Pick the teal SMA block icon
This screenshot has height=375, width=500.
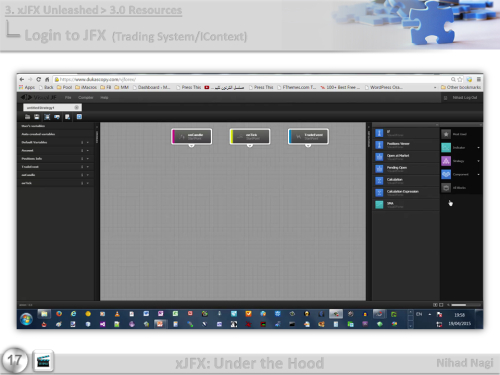(x=379, y=204)
